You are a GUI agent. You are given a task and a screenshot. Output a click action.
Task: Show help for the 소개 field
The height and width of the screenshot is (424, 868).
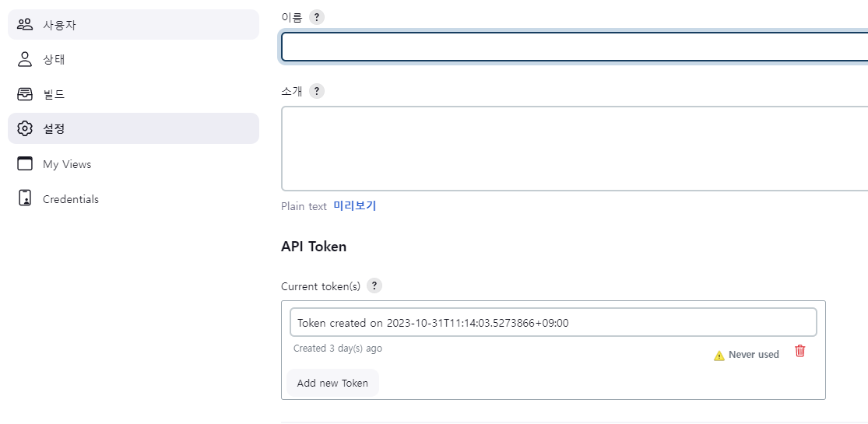(x=317, y=91)
